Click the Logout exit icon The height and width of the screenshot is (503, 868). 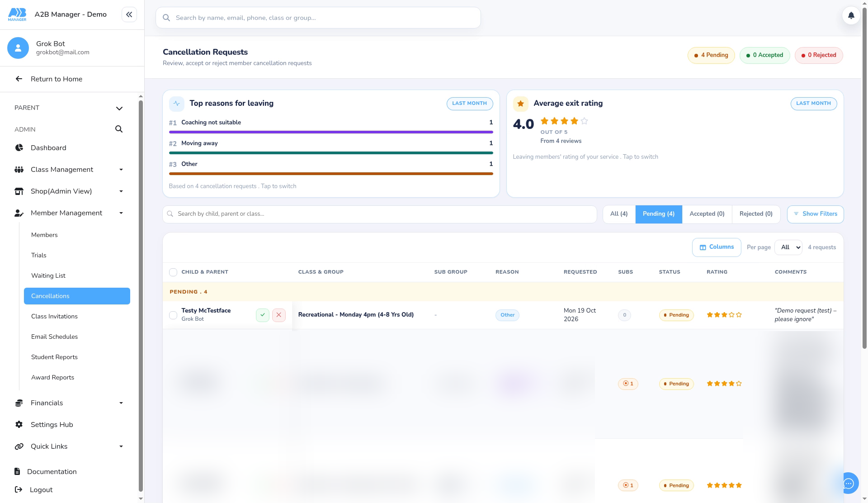tap(19, 490)
